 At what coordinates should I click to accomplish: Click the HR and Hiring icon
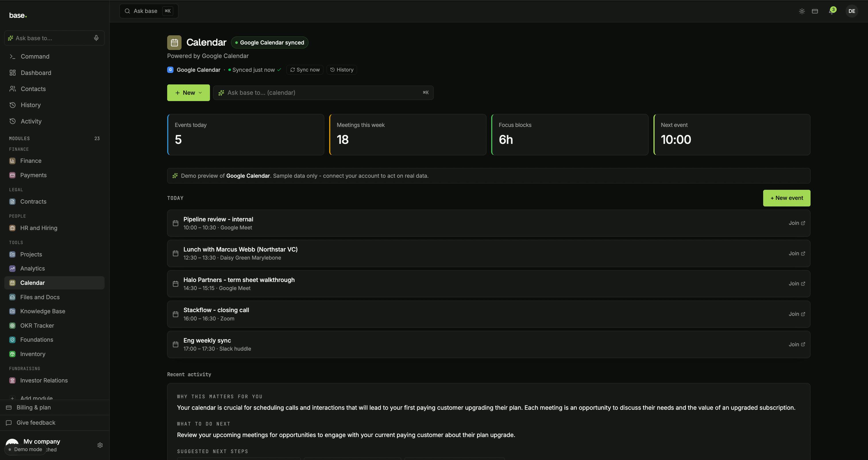pos(12,228)
